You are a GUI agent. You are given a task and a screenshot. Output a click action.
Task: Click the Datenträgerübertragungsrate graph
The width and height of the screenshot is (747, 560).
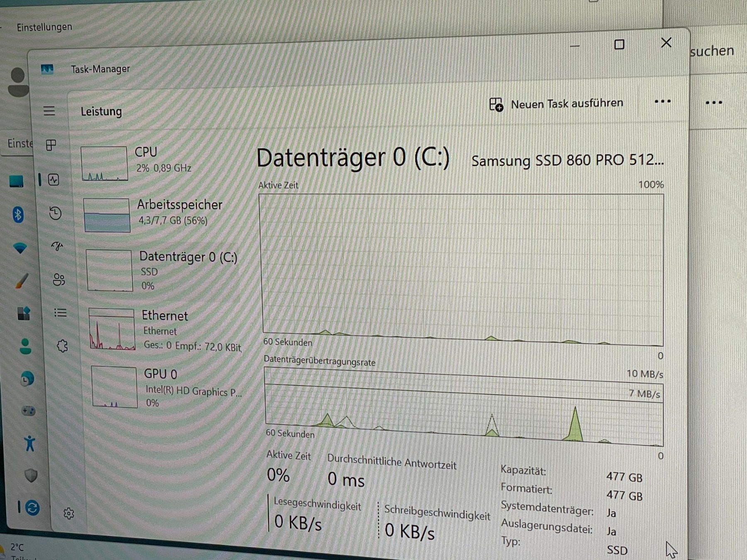tap(464, 407)
